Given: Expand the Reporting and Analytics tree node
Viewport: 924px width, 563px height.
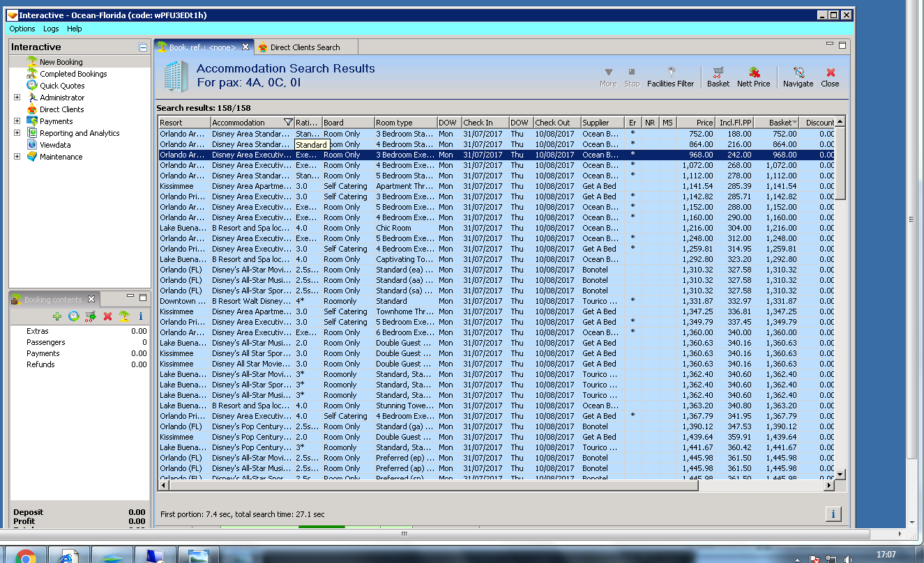Looking at the screenshot, I should 17,132.
